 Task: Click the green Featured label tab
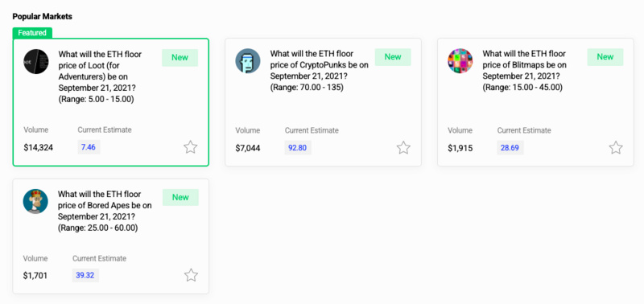32,33
